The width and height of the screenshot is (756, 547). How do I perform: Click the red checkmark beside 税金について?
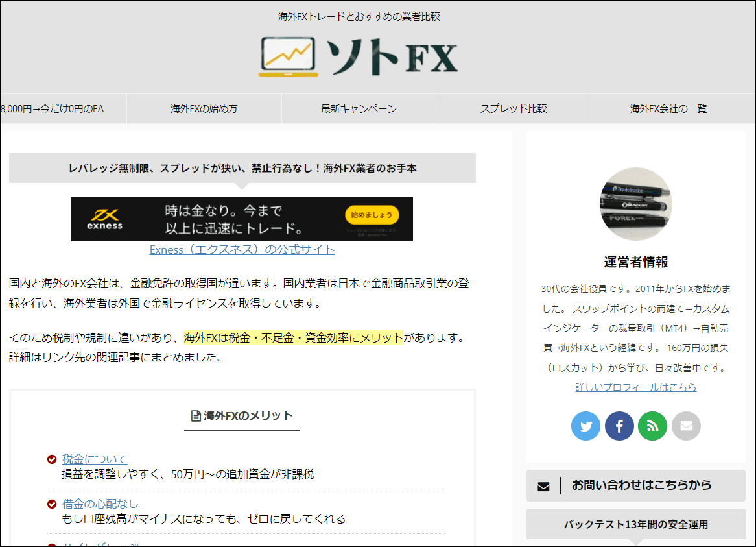52,459
